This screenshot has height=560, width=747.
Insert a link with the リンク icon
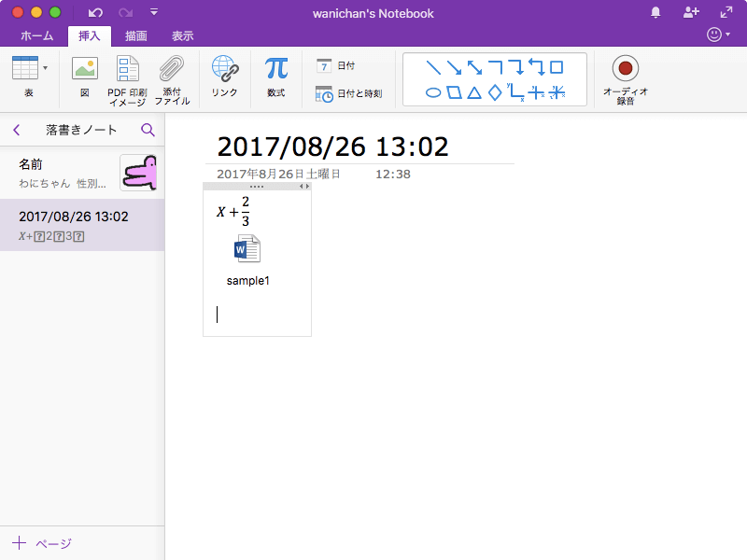[224, 77]
